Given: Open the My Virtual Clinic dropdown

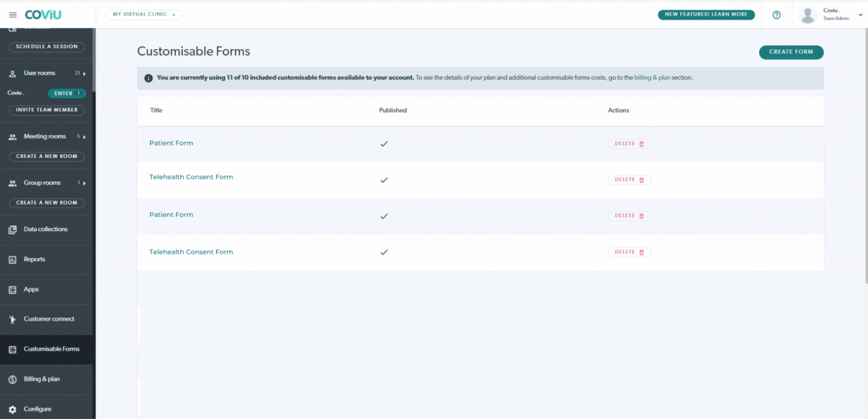Looking at the screenshot, I should [x=144, y=14].
